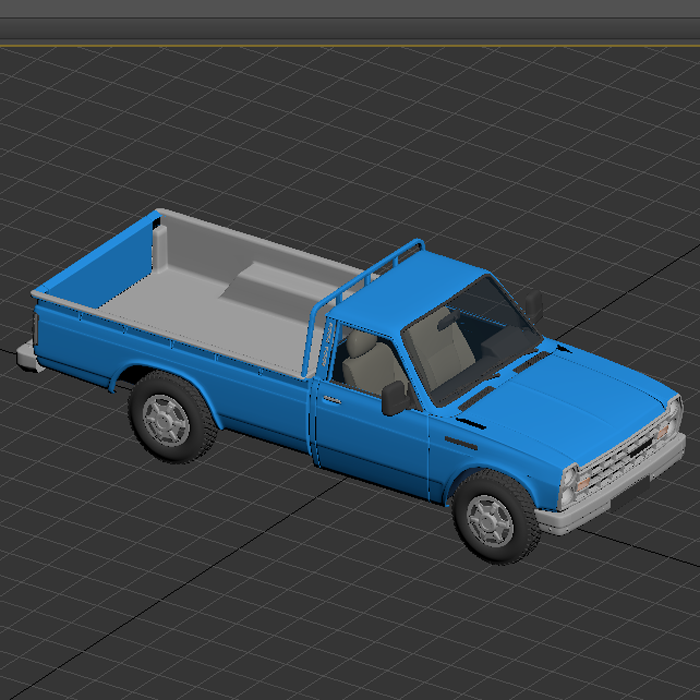Click the truck's front wheel
Viewport: 700px width, 700px height.
pos(496,517)
